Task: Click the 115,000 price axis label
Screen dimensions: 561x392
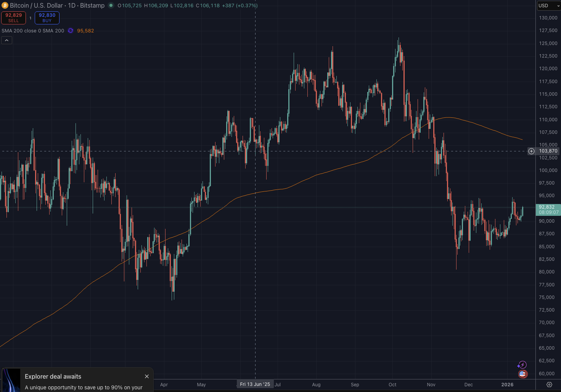Action: (x=548, y=94)
